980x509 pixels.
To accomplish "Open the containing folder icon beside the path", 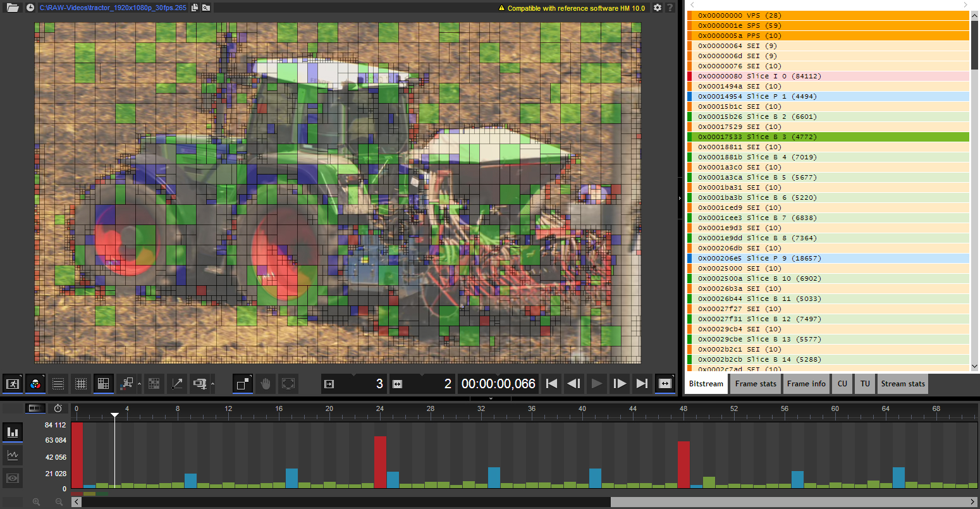I will click(x=206, y=8).
